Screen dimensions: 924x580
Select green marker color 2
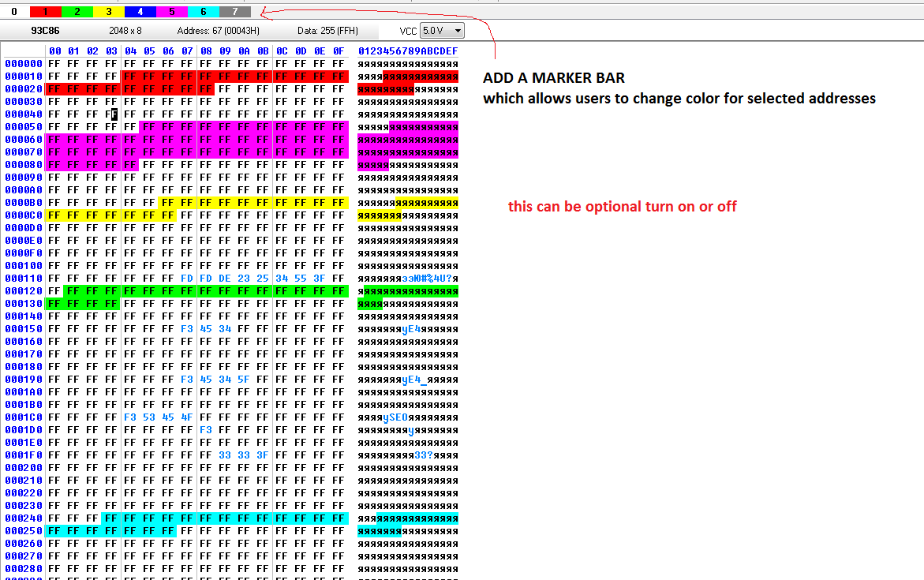77,10
